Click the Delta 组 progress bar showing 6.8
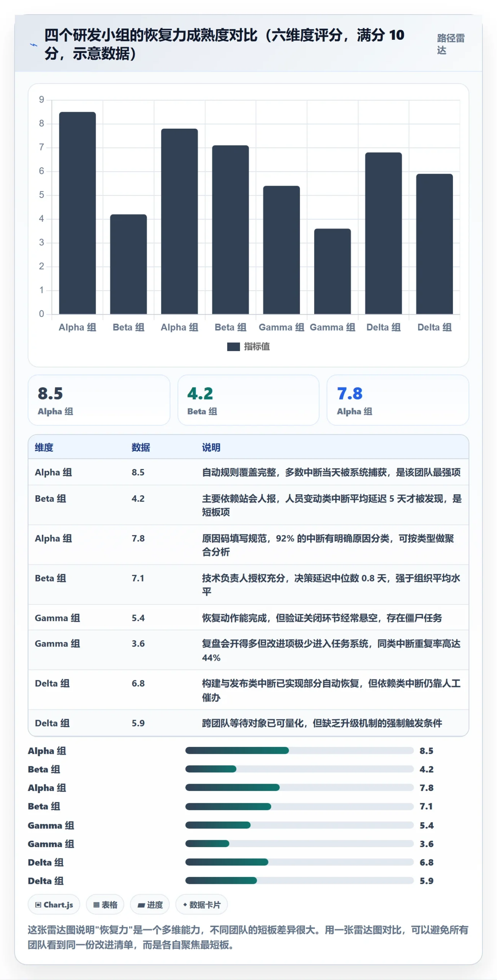Viewport: 497px width, 980px height. 300,862
